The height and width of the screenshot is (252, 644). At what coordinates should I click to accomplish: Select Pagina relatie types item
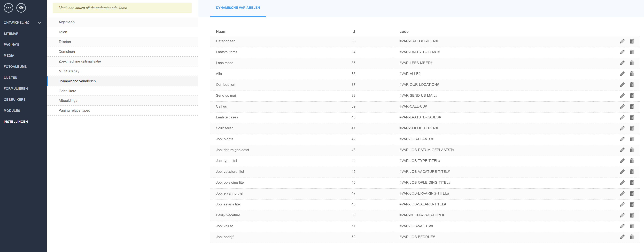click(x=74, y=110)
